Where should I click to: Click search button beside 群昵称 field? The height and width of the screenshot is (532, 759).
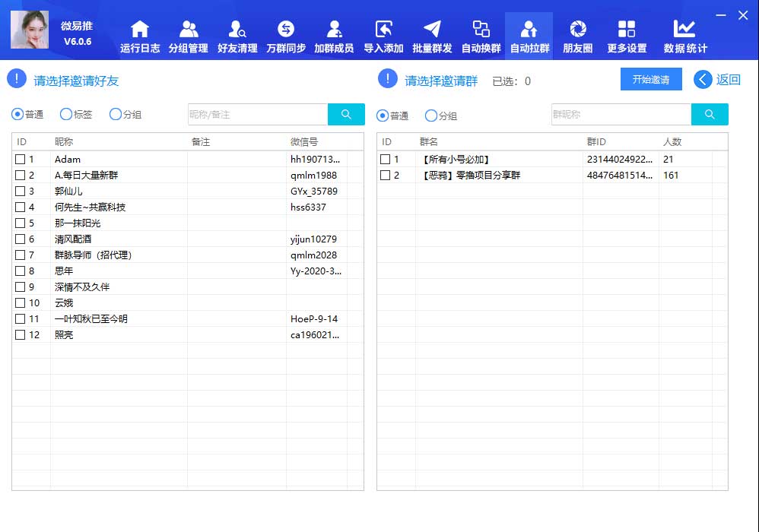tap(710, 115)
